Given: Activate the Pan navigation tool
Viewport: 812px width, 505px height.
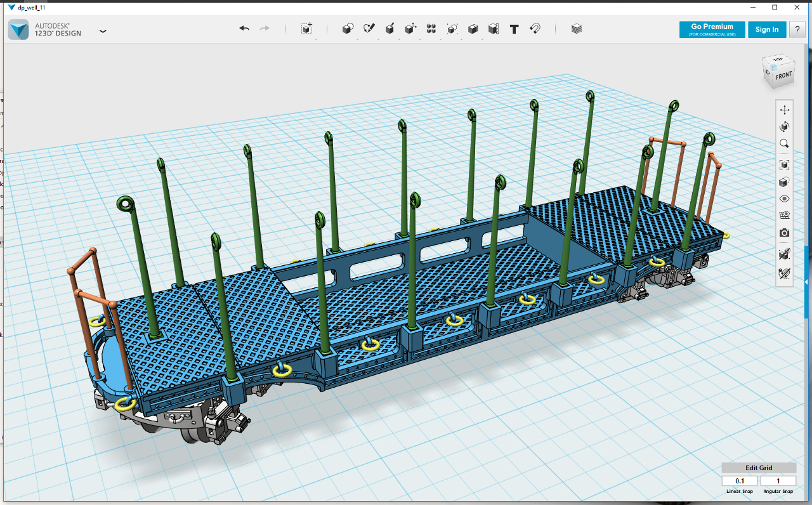Looking at the screenshot, I should pos(785,110).
